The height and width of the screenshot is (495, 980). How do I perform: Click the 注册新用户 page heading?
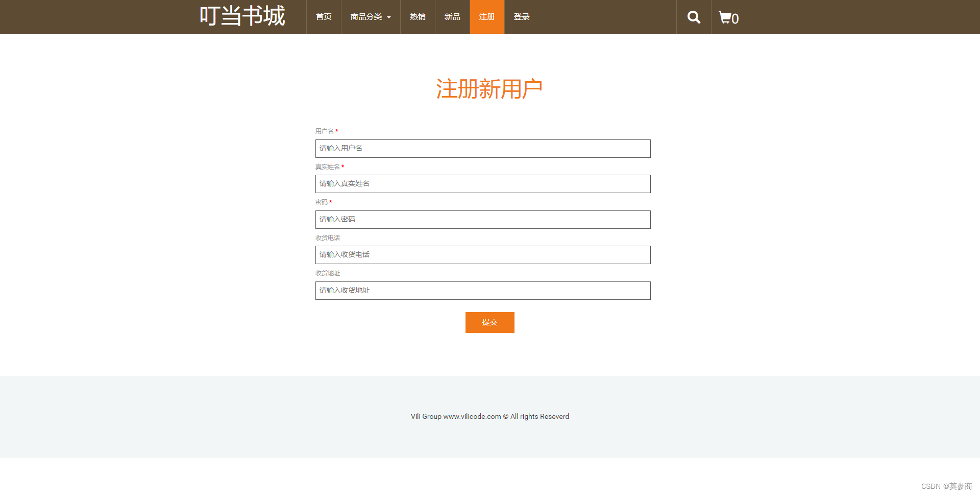[x=489, y=88]
